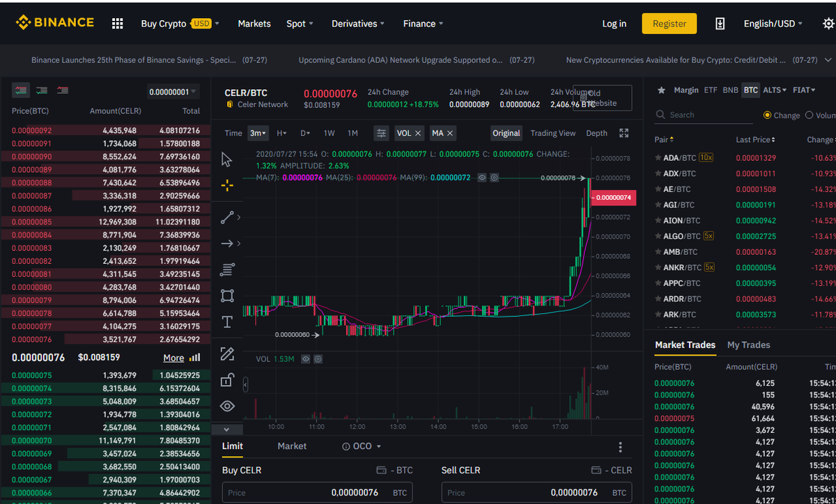Favorite the ALGO/BTC pair star
The image size is (836, 504).
[658, 236]
